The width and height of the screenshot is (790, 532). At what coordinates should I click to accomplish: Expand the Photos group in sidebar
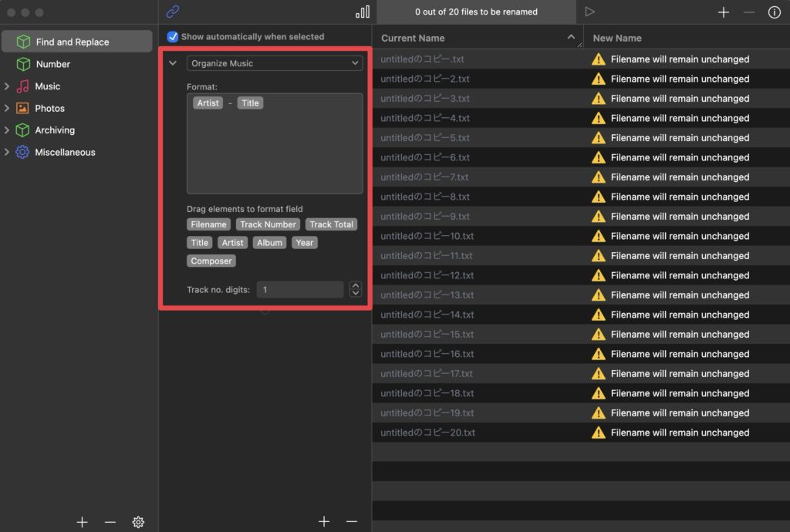tap(7, 109)
